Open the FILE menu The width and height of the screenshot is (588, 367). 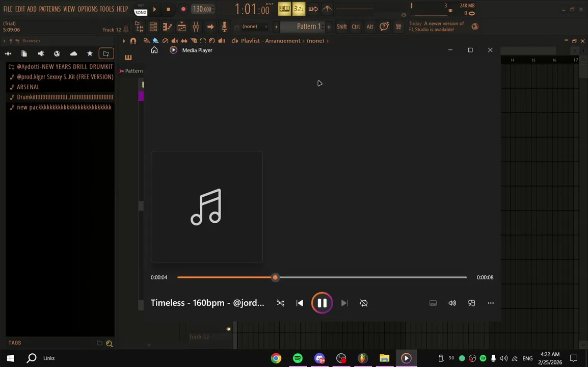pos(8,9)
